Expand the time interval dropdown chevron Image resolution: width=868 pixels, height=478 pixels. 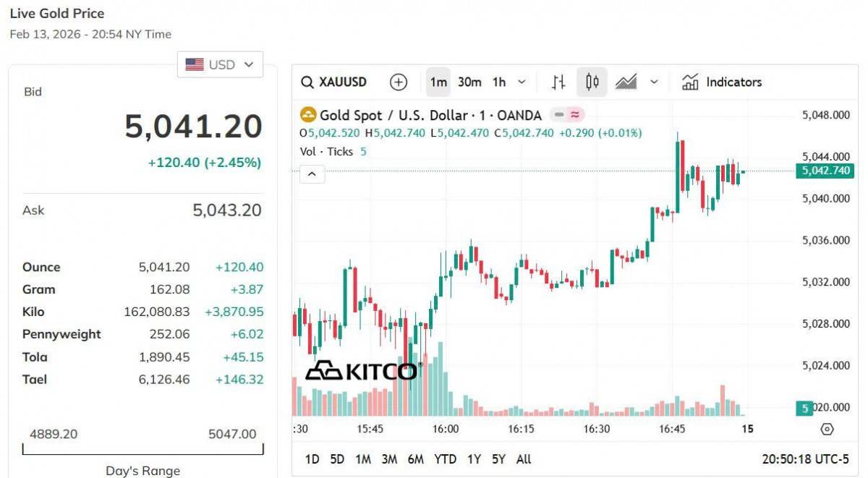[x=522, y=82]
